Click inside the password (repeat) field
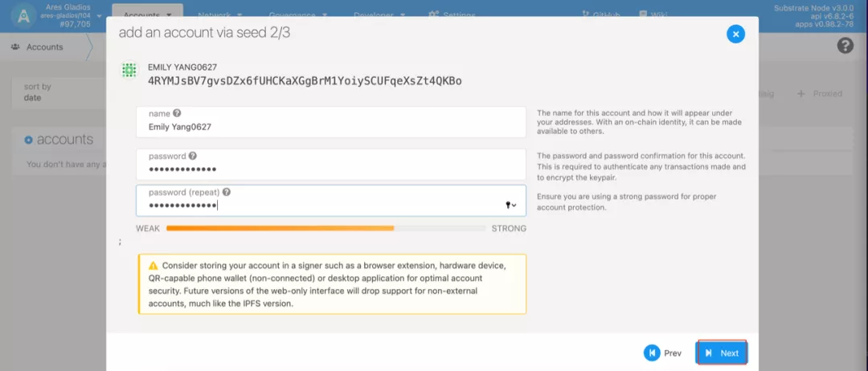This screenshot has width=868, height=371. [331, 200]
